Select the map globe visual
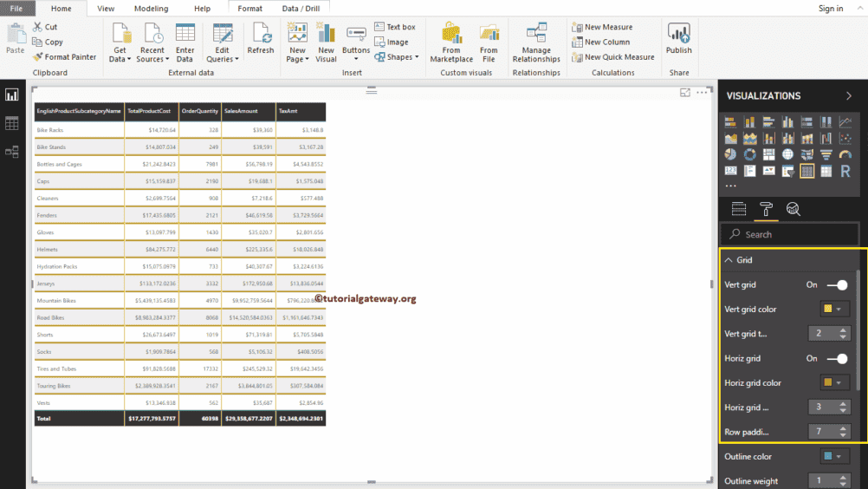This screenshot has width=868, height=489. [x=787, y=154]
